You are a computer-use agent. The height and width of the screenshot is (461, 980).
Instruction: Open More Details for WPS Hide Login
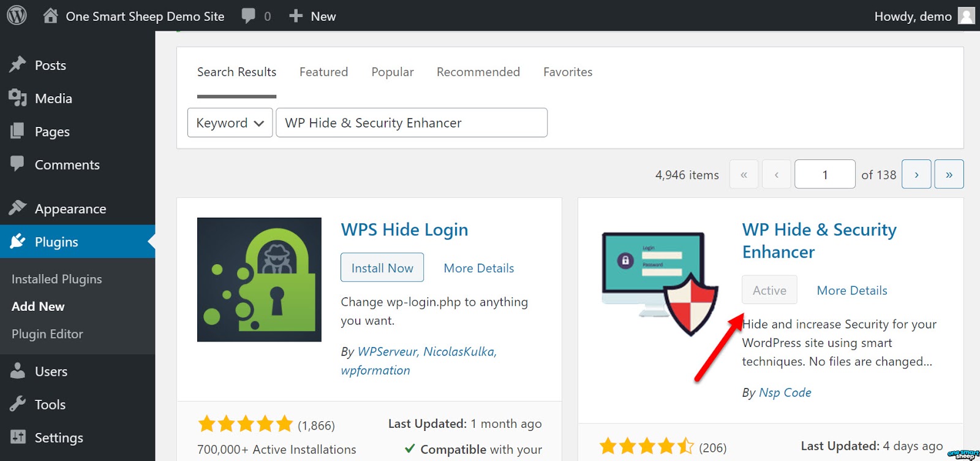479,268
